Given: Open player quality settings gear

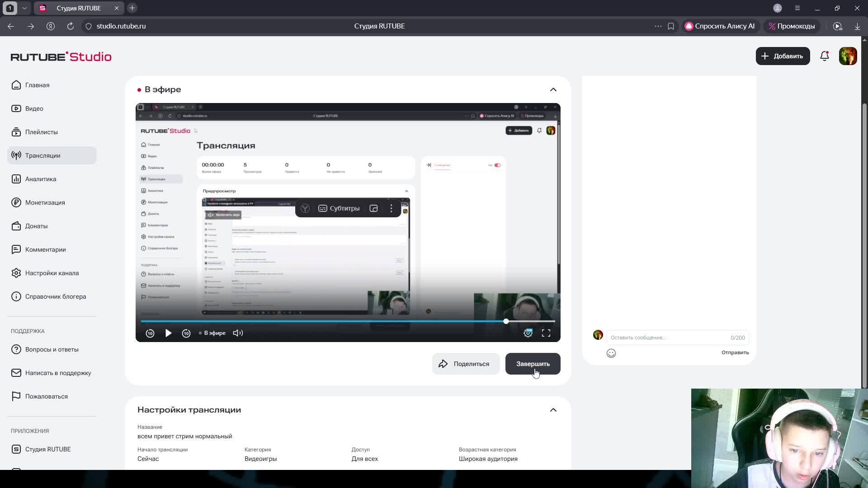Looking at the screenshot, I should coord(528,333).
